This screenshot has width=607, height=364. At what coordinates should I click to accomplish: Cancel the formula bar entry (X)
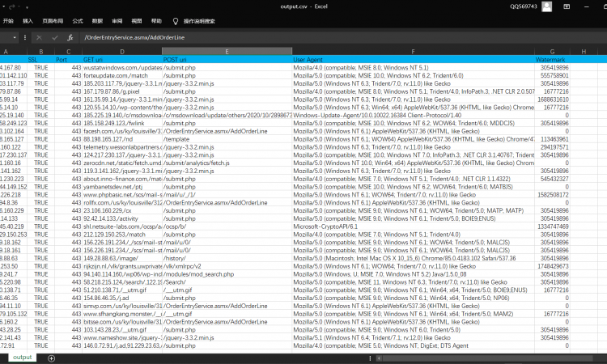click(x=39, y=37)
